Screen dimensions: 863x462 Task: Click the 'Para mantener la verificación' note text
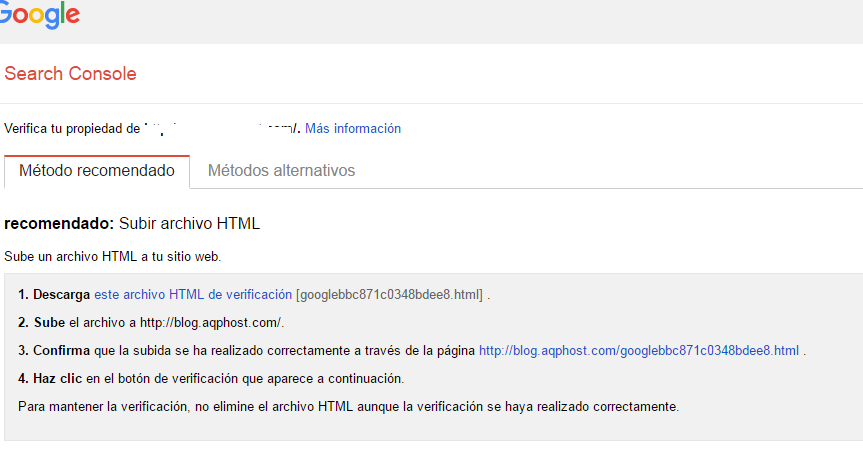point(348,407)
